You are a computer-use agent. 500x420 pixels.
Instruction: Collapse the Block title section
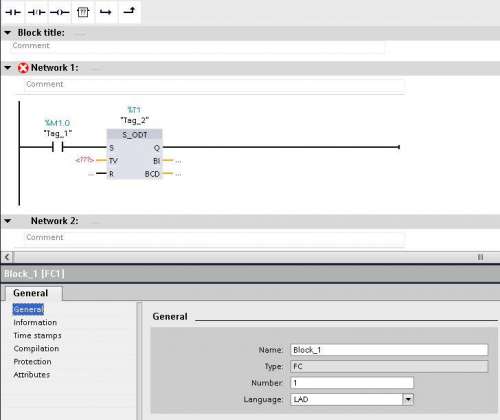(x=8, y=33)
